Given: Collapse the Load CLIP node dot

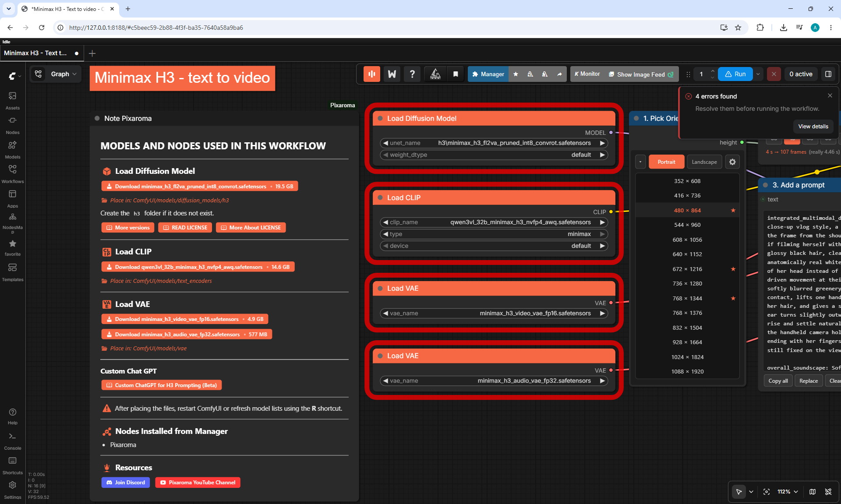Looking at the screenshot, I should [380, 197].
